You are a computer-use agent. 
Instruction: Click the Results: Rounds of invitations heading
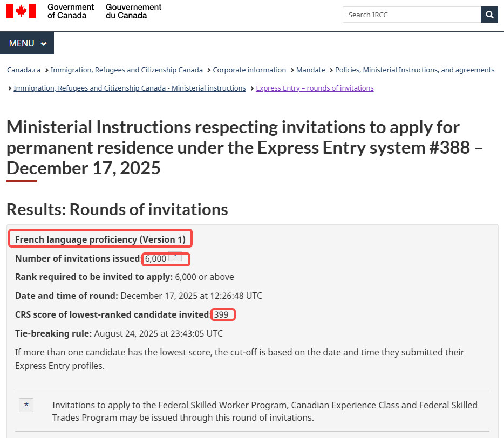click(117, 209)
